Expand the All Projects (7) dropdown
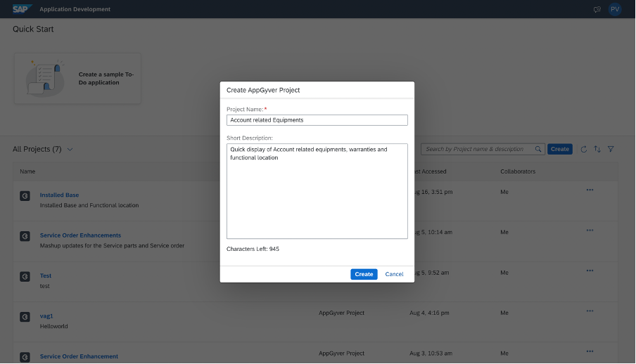Image resolution: width=636 pixels, height=364 pixels. tap(70, 150)
